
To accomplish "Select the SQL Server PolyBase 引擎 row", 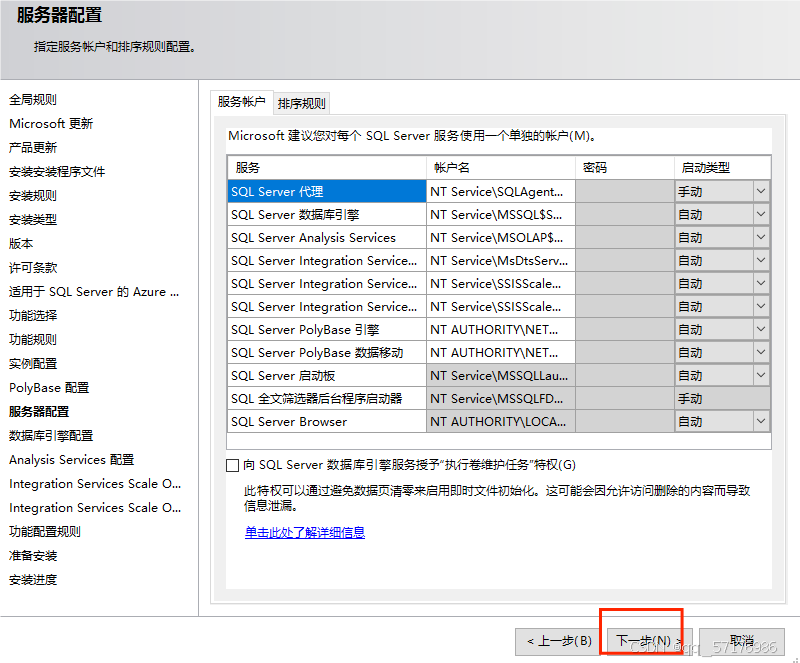I will pos(327,329).
